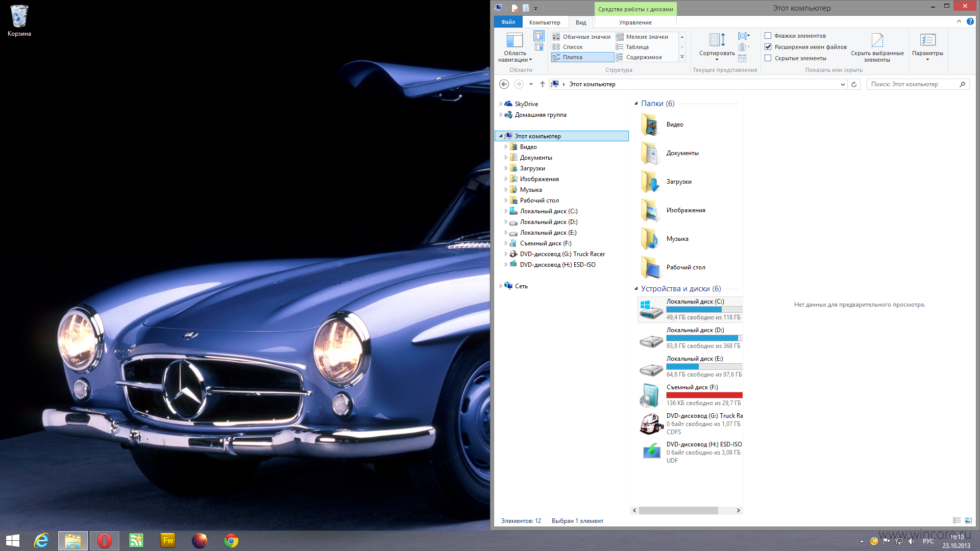Collapse the Папки (6) group
Screen dimensions: 980x551
(636, 104)
